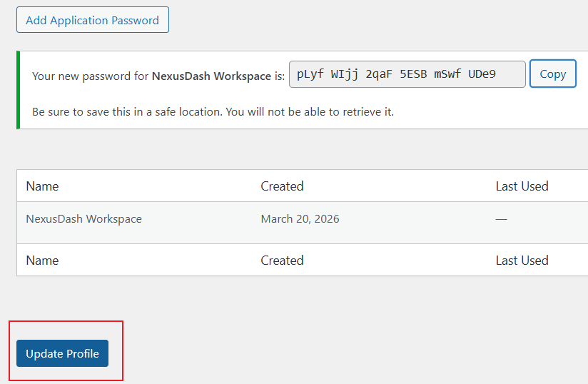Click the Created label in table footer
Screen dimensions: 588x384
pyautogui.click(x=282, y=261)
